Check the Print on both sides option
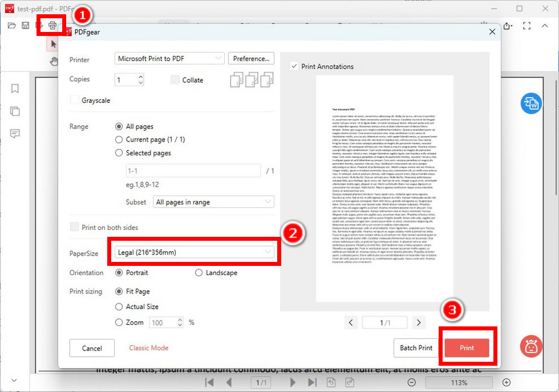Image resolution: width=559 pixels, height=392 pixels. coord(74,227)
